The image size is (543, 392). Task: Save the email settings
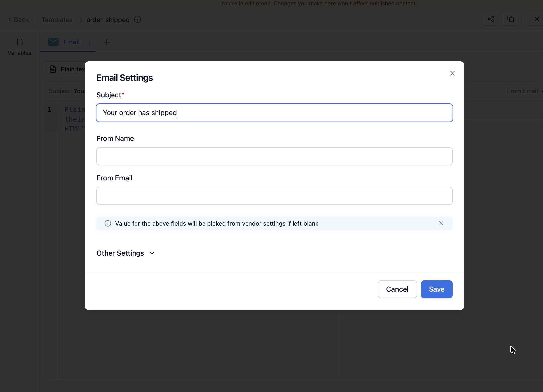point(437,289)
